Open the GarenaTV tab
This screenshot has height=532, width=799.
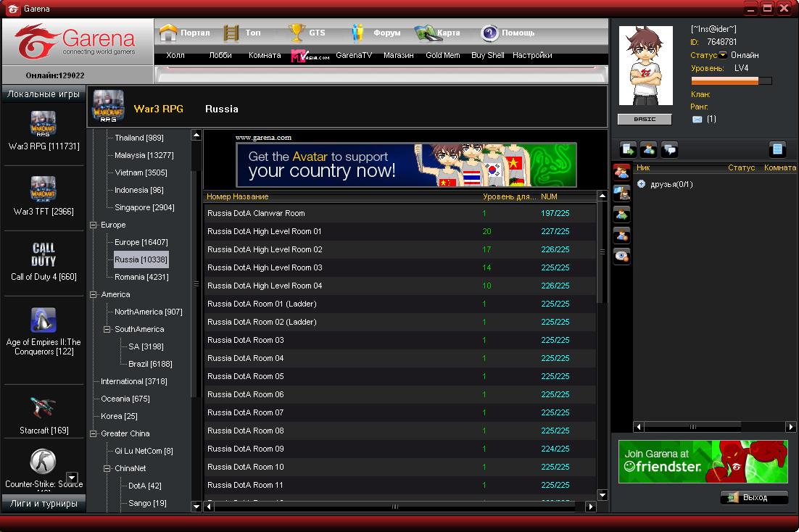coord(354,55)
